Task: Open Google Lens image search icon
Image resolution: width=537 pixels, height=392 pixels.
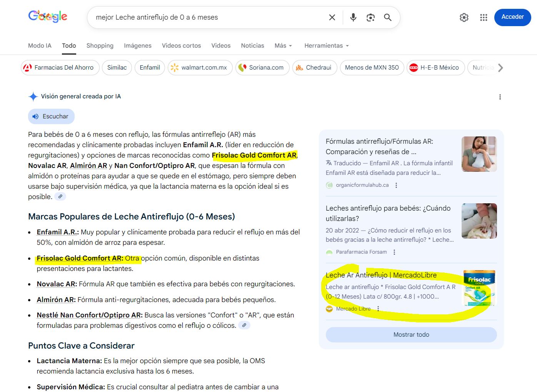Action: click(370, 17)
